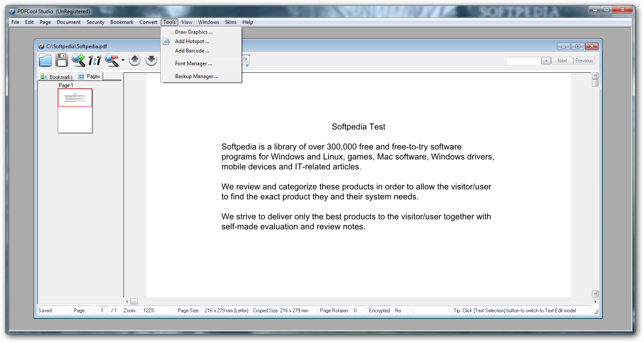Open the Edit menu

[x=29, y=22]
